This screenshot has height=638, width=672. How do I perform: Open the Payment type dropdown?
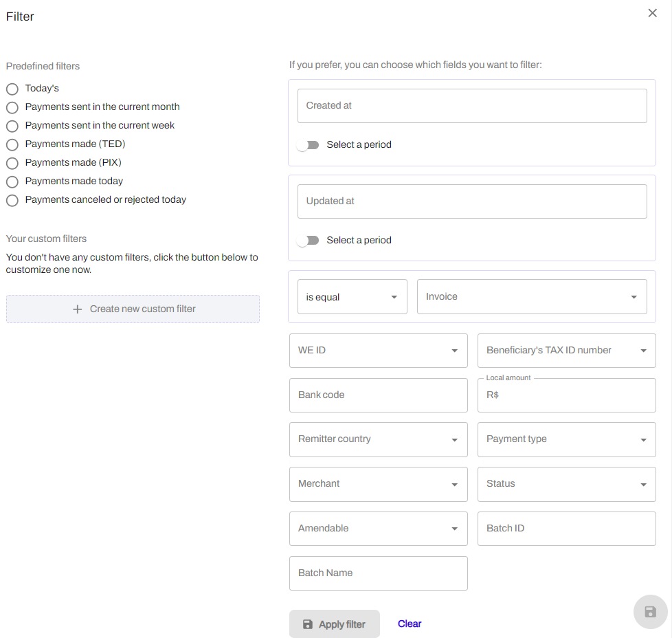coord(567,439)
